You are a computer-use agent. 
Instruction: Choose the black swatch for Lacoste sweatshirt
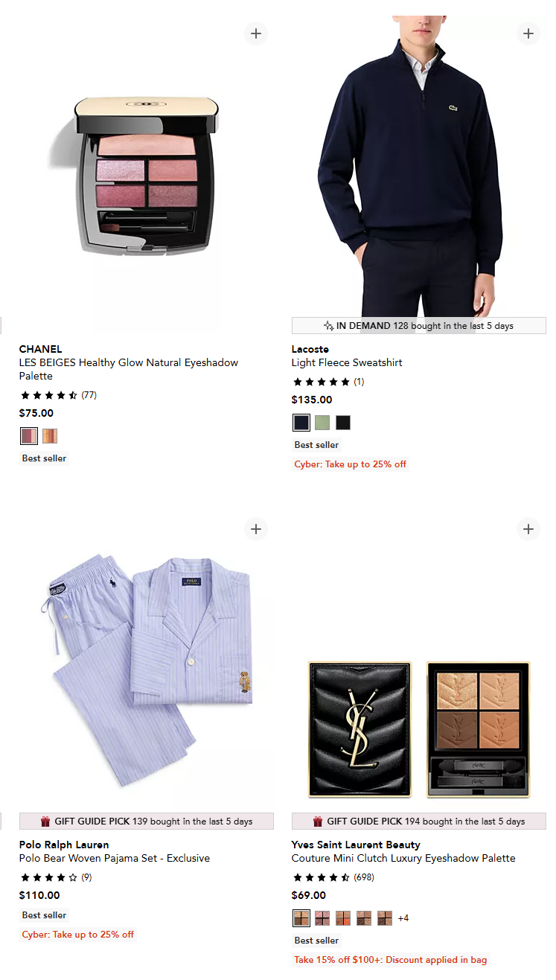coord(342,423)
